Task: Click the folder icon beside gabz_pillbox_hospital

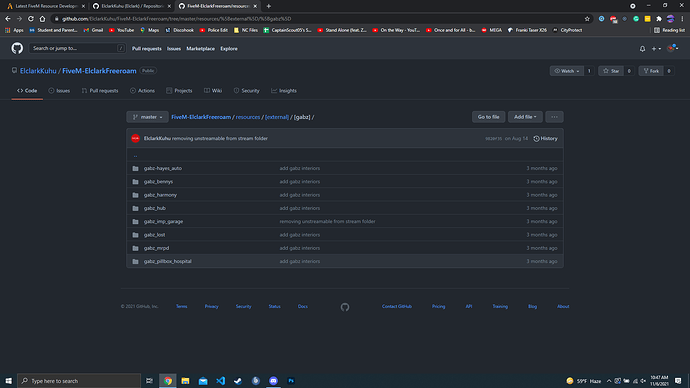Action: click(136, 261)
